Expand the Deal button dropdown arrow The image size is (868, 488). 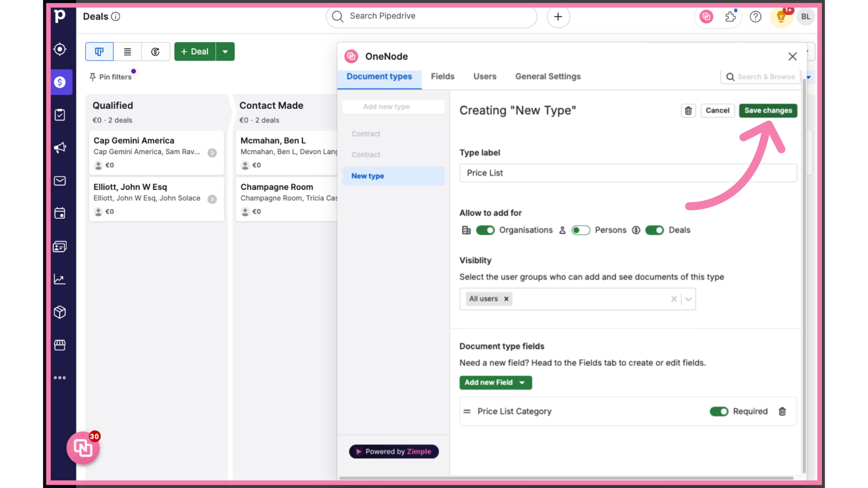pos(225,52)
